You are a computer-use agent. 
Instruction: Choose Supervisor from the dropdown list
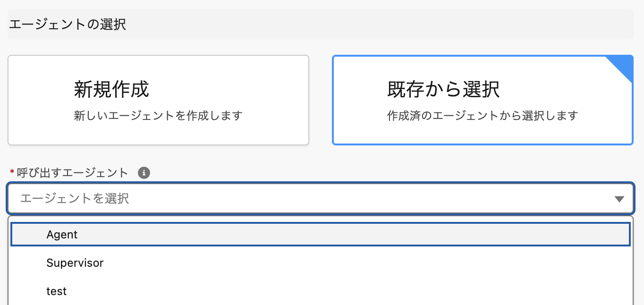pyautogui.click(x=75, y=263)
